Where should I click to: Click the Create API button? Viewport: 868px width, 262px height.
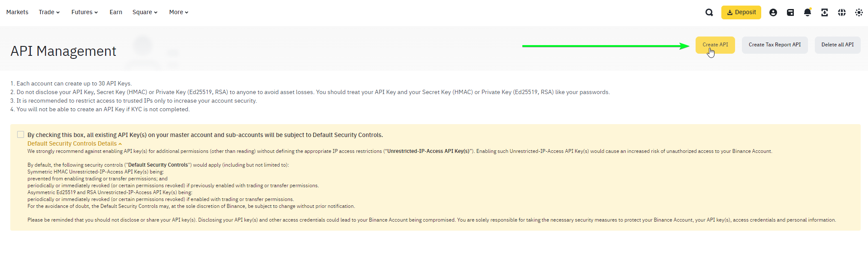click(x=715, y=45)
